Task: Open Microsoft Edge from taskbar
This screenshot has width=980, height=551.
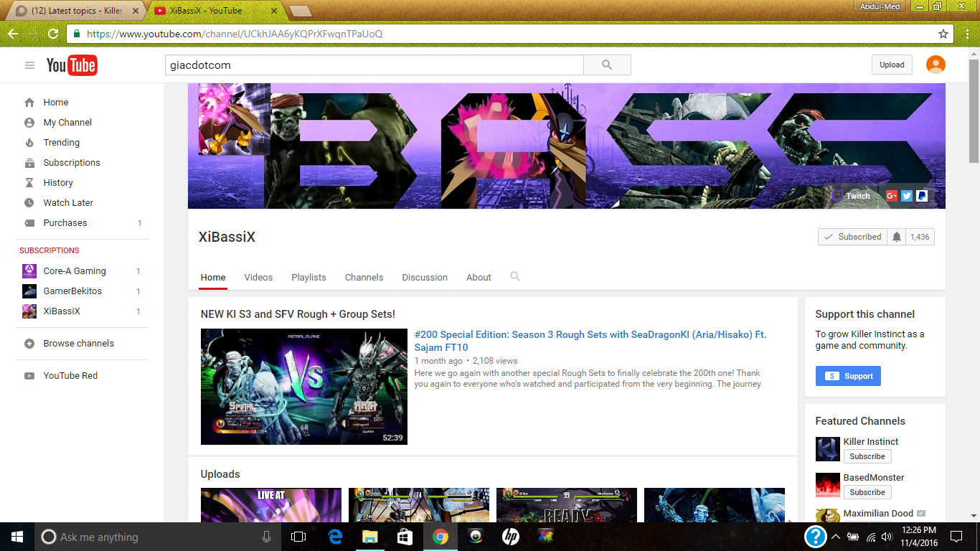Action: 334,537
